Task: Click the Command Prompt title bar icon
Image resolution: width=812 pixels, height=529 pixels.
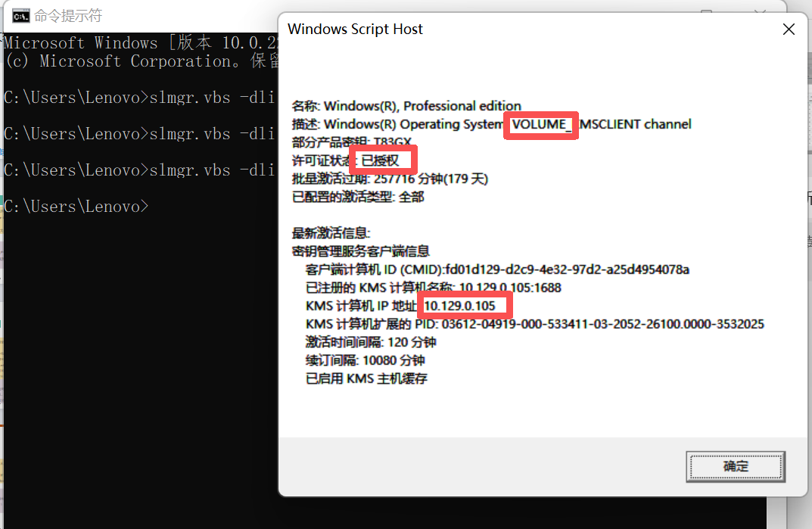Action: (x=21, y=16)
